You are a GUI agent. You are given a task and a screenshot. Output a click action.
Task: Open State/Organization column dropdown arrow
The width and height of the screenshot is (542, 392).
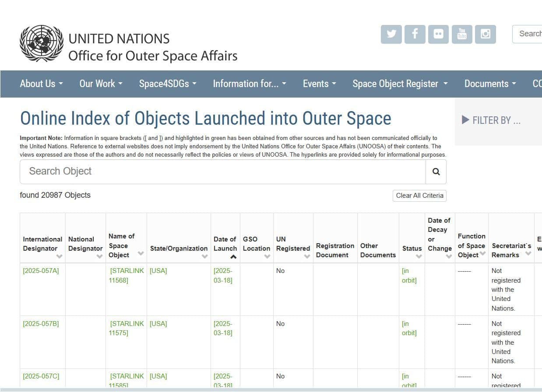pos(204,256)
